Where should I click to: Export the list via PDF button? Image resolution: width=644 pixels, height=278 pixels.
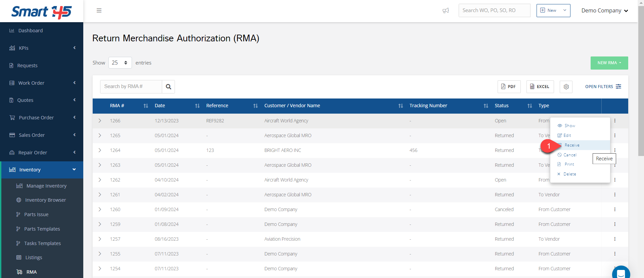click(x=509, y=87)
